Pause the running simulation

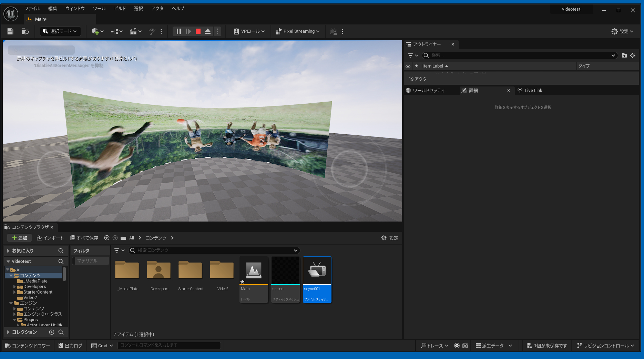[178, 31]
